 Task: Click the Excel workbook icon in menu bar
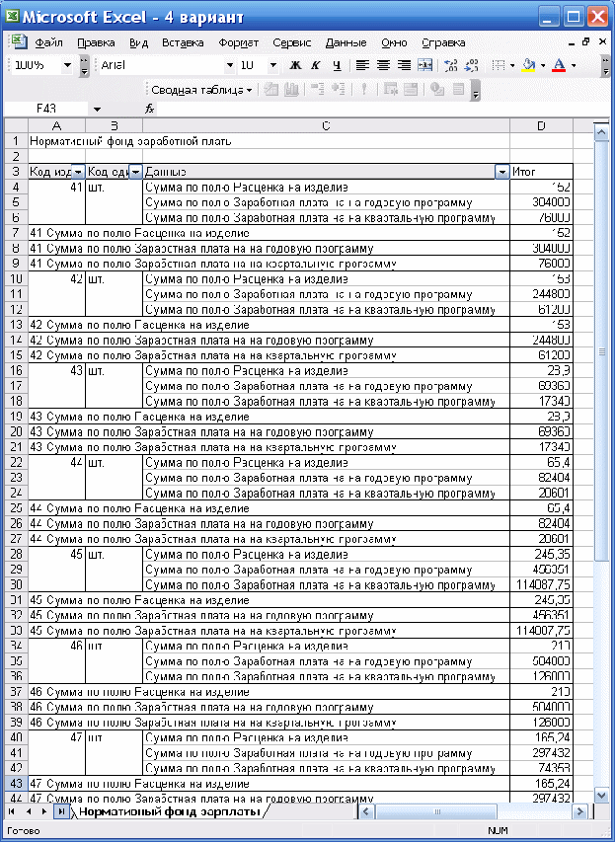click(19, 41)
